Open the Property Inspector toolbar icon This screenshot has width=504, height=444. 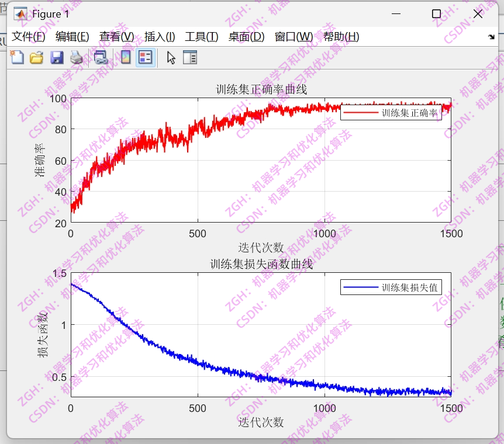pyautogui.click(x=190, y=58)
